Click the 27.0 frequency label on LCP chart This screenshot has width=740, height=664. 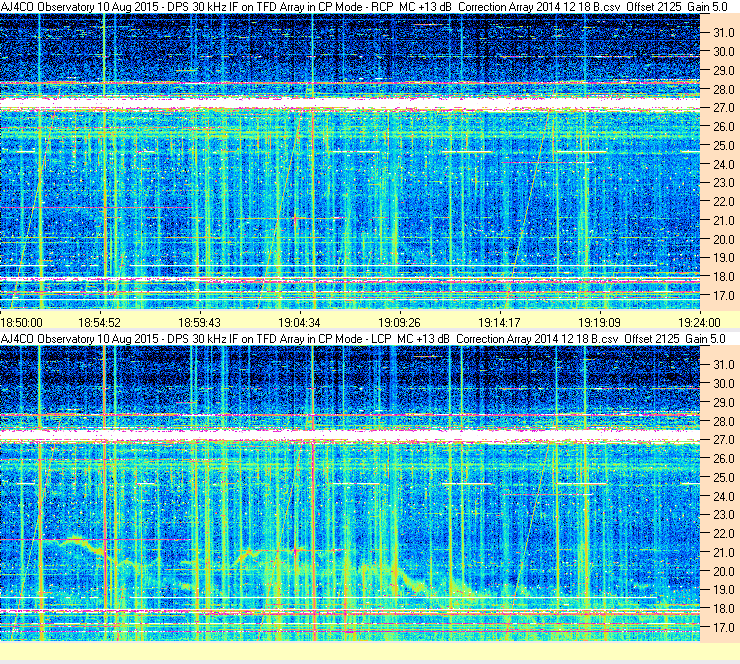[723, 440]
